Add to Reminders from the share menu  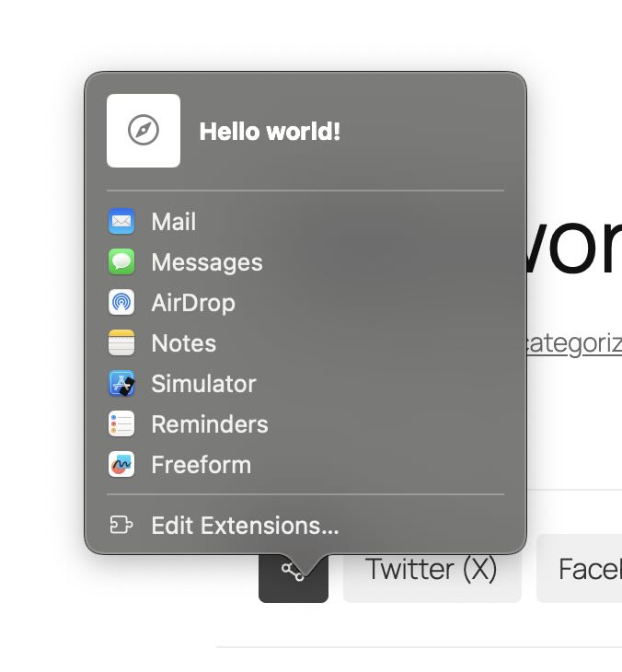305,423
